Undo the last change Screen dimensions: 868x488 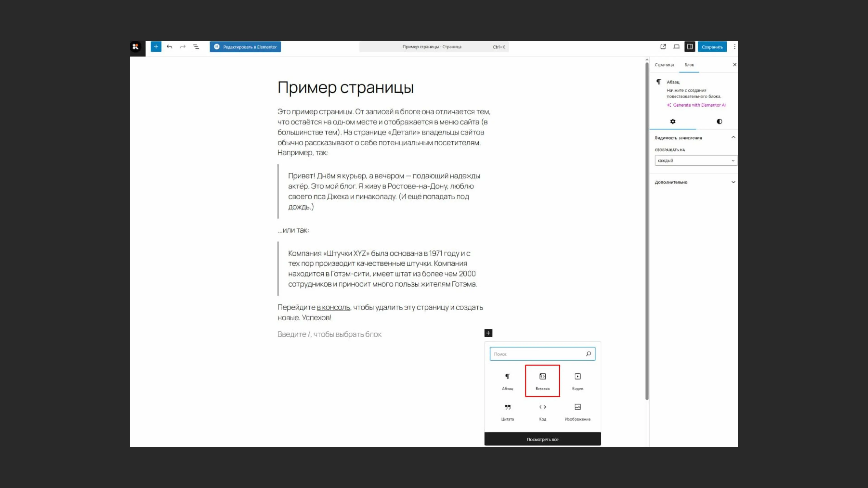pos(170,47)
